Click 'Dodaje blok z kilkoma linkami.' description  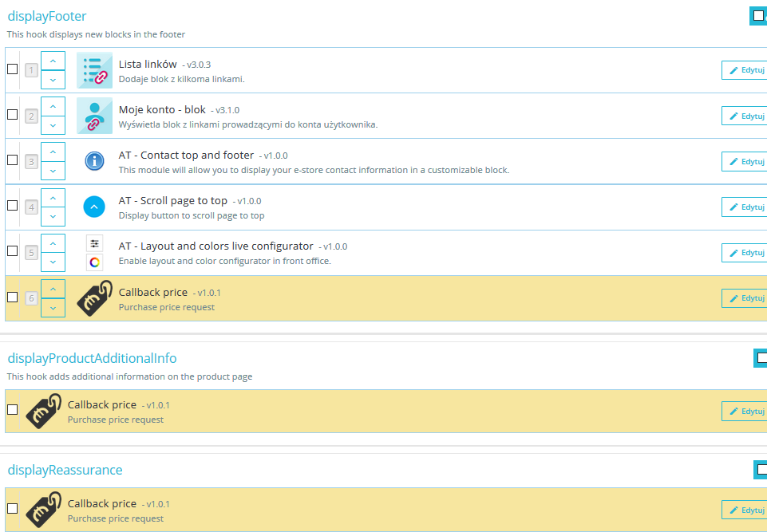[x=181, y=79]
